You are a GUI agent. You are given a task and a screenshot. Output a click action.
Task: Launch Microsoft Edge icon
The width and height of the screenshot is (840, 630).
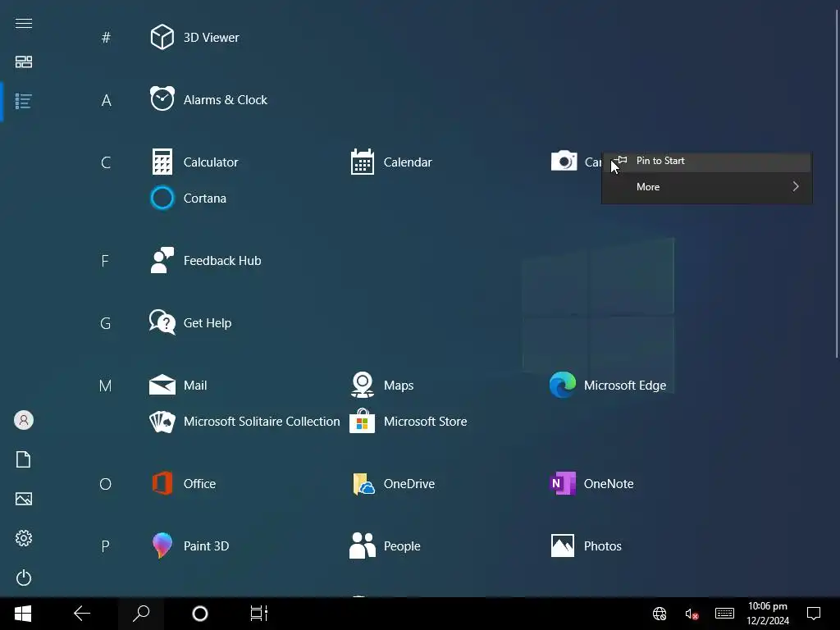(x=563, y=385)
